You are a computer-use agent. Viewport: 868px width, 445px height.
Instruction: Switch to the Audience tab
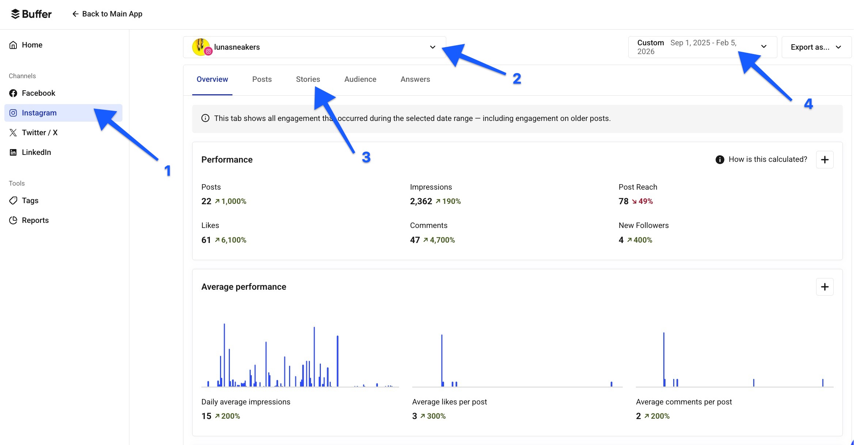[x=360, y=79]
